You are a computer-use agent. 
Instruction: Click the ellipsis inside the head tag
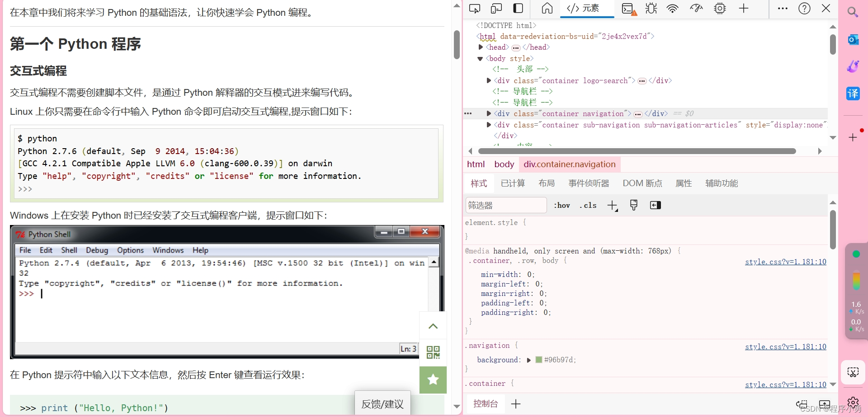tap(516, 47)
